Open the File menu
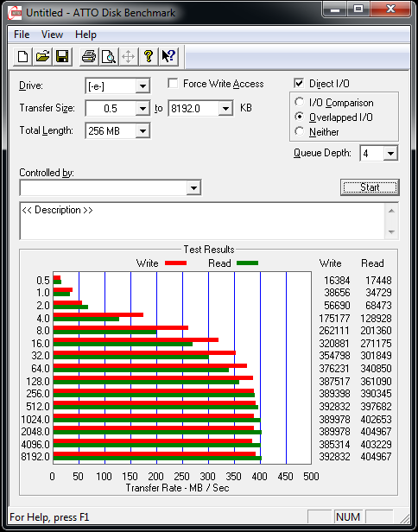Viewport: 418px width, 532px height. pos(22,35)
